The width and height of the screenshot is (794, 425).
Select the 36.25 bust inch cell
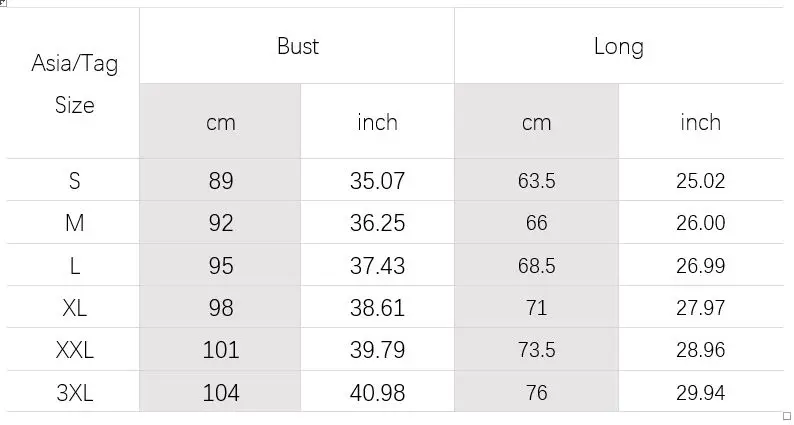(377, 222)
